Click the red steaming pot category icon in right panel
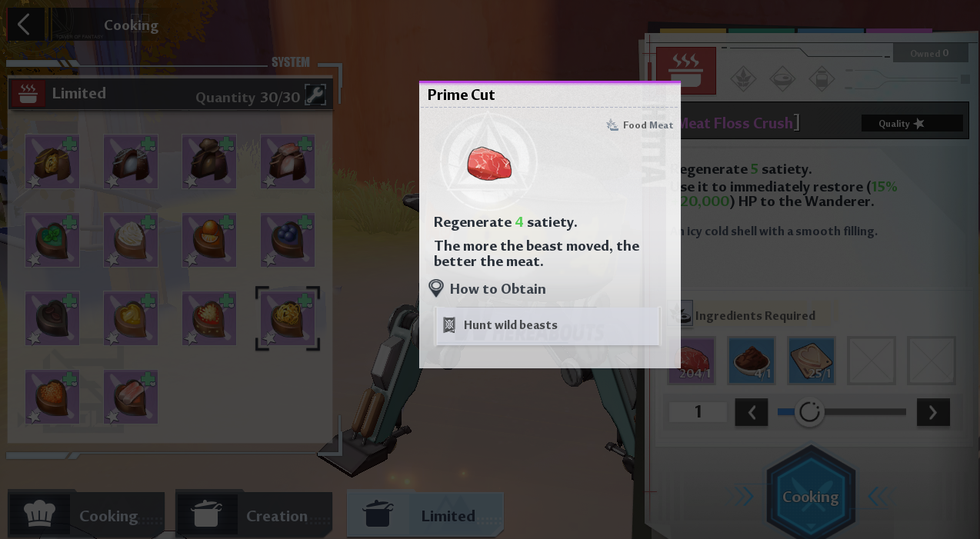Image resolution: width=980 pixels, height=539 pixels. [686, 72]
